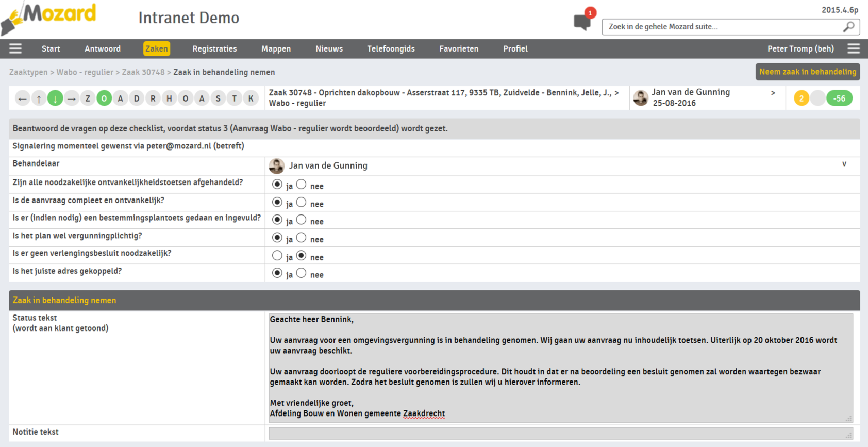Choose 'nee' for aanvraag compleet en ontvankelijk
The image size is (868, 447).
(302, 202)
